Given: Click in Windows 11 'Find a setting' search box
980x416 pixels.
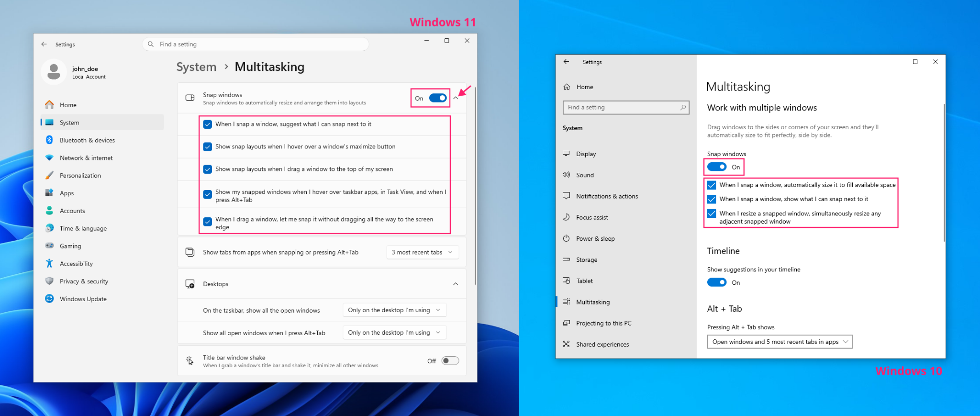Looking at the screenshot, I should tap(256, 44).
